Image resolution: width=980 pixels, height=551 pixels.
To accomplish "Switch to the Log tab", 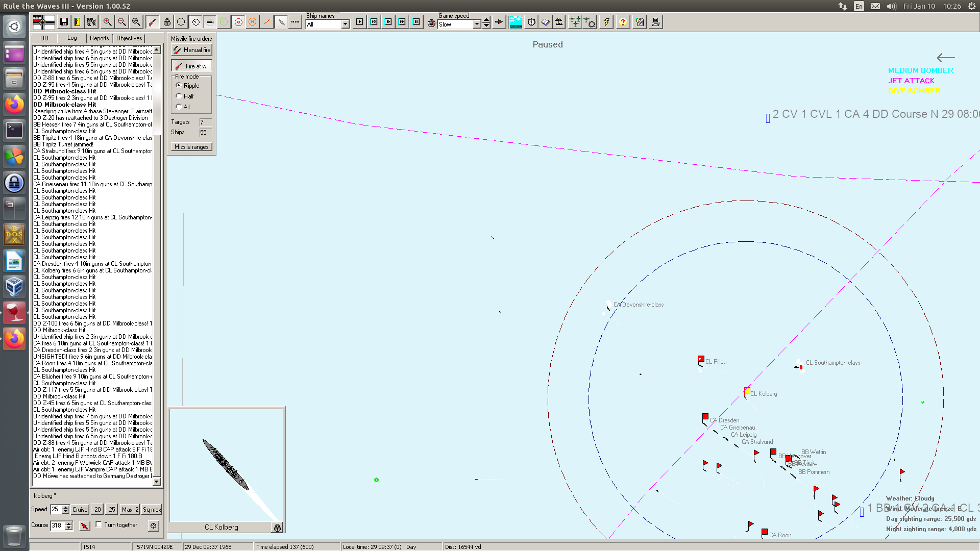I will (72, 38).
